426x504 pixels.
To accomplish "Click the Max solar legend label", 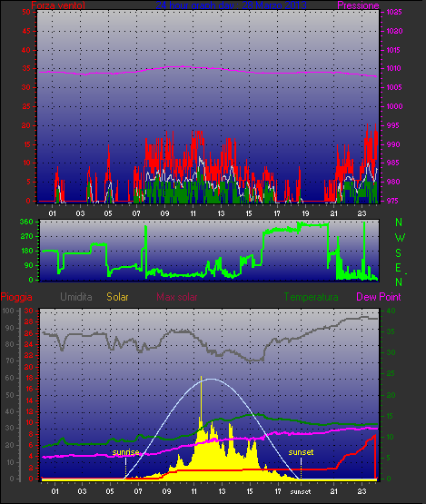I will tap(177, 297).
